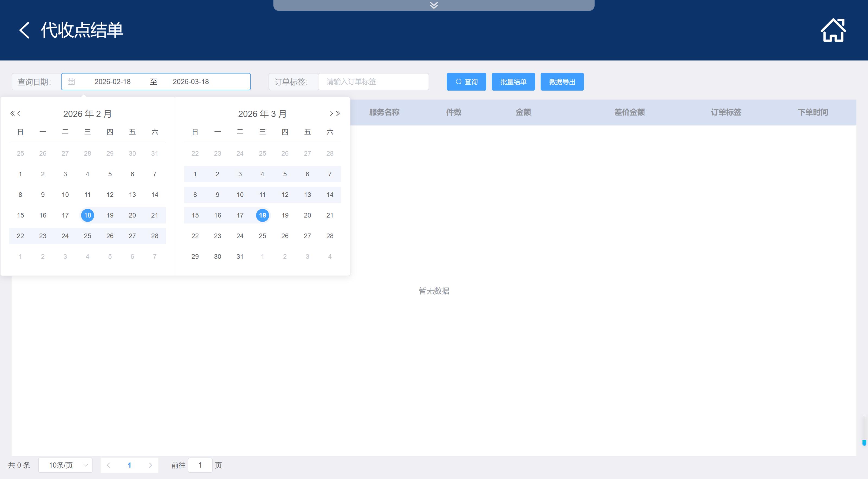Click the start date 2026-02-18 field
The height and width of the screenshot is (479, 868).
pyautogui.click(x=113, y=82)
